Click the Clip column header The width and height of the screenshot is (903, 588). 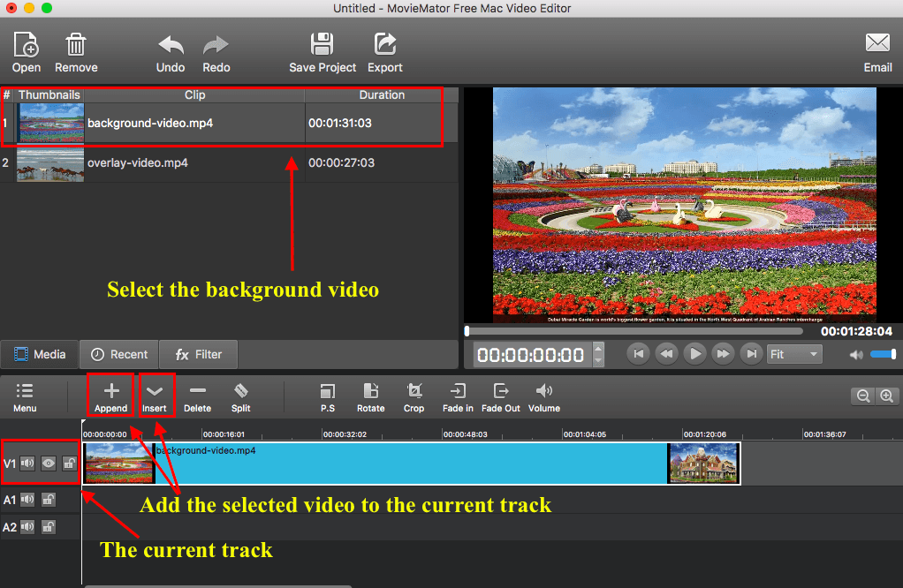(194, 95)
